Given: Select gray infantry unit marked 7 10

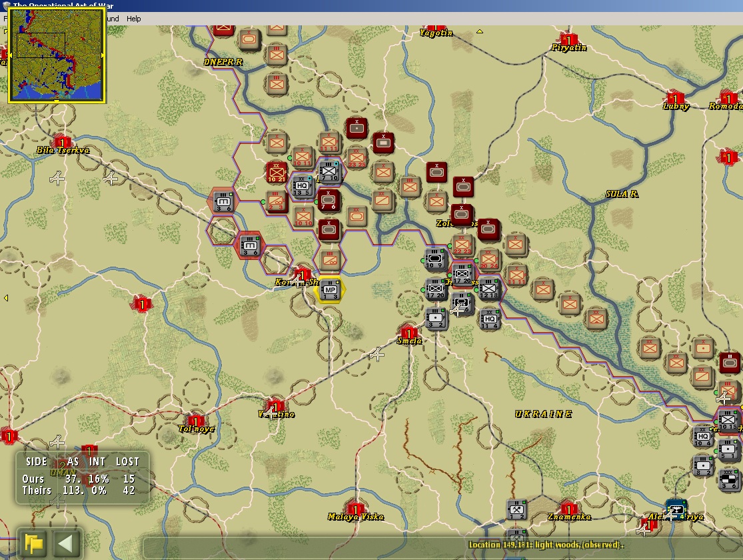Looking at the screenshot, I should point(329,171).
